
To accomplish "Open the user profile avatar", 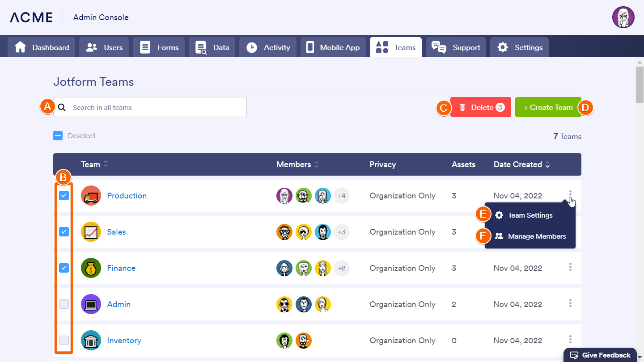I will (623, 17).
